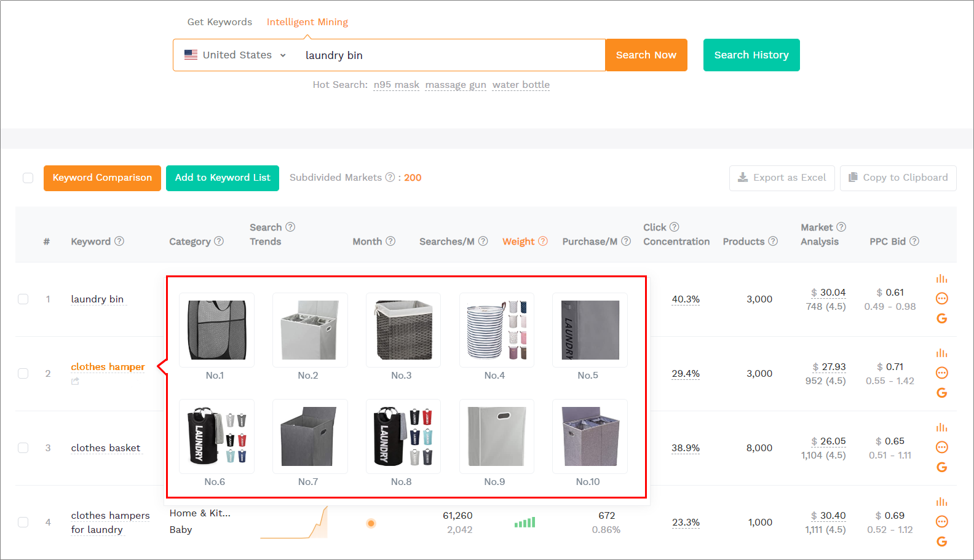Screen dimensions: 974x560
Task: Click the bar chart icon for laundry bin row
Action: (x=941, y=279)
